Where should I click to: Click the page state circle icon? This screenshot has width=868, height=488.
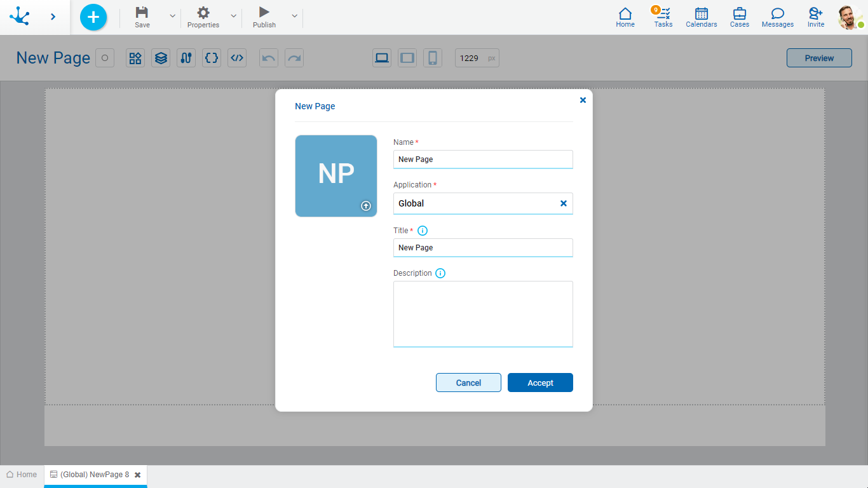105,58
